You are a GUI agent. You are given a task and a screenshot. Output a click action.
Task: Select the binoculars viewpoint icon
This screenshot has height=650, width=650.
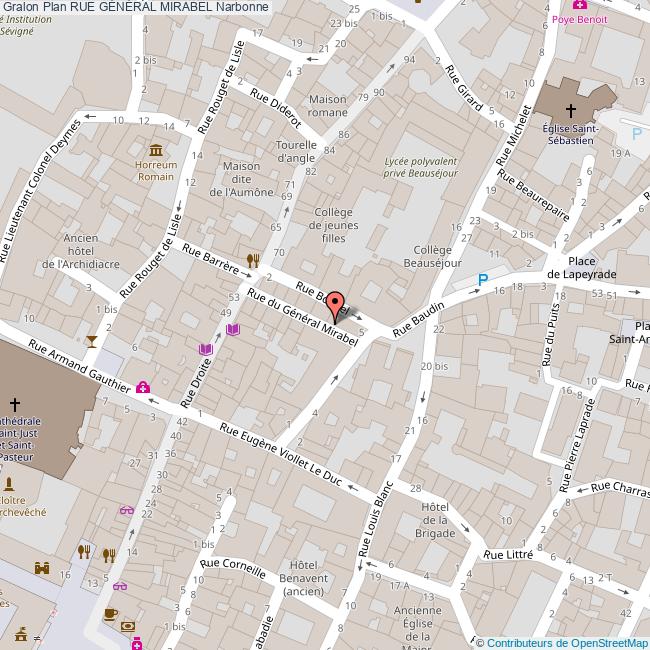click(43, 568)
